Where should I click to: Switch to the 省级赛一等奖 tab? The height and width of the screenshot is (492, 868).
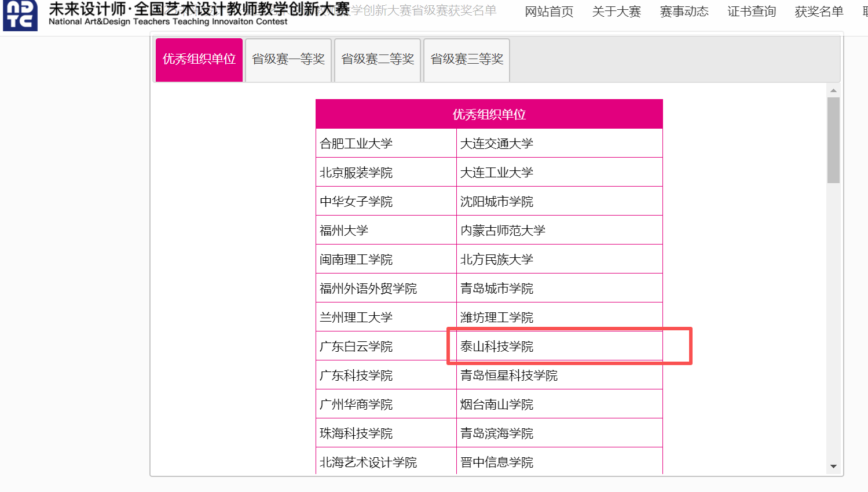pyautogui.click(x=288, y=60)
